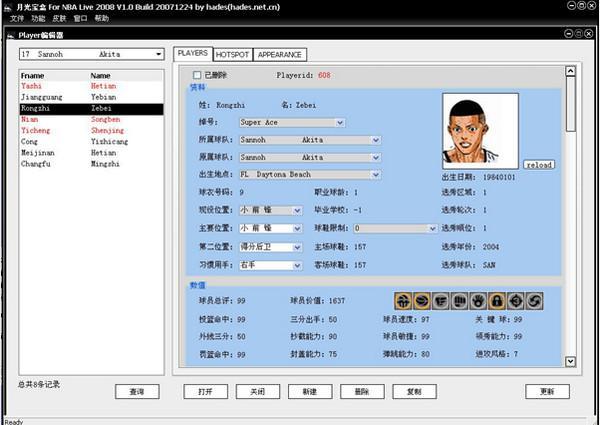Viewport: 600px width, 425px height.
Task: Open the 文件 menu
Action: (17, 18)
